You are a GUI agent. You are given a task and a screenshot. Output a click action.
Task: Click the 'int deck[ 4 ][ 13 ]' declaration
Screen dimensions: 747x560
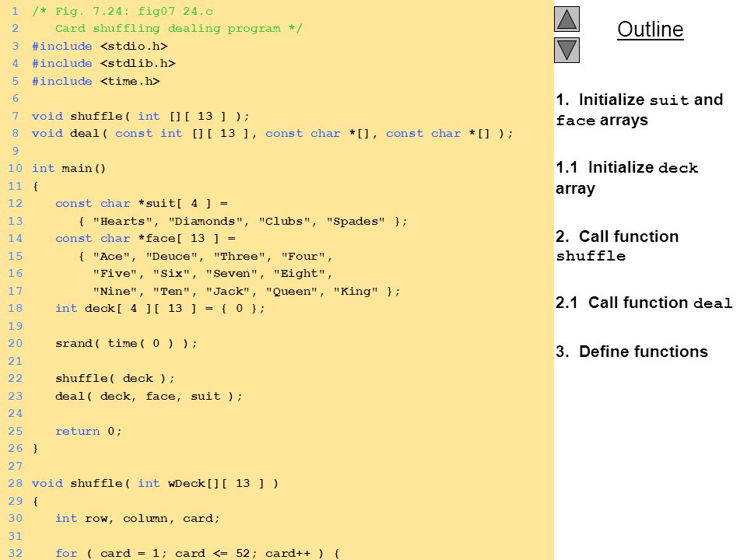tap(160, 309)
